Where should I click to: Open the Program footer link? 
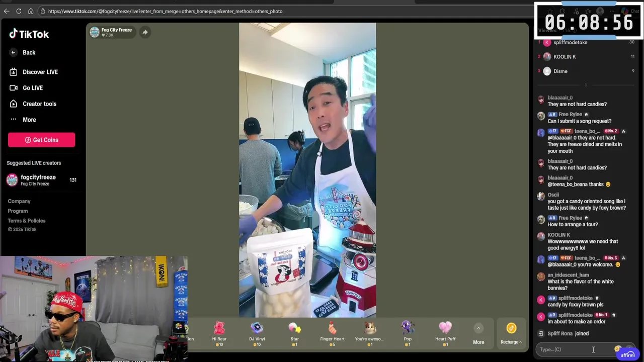click(x=18, y=211)
